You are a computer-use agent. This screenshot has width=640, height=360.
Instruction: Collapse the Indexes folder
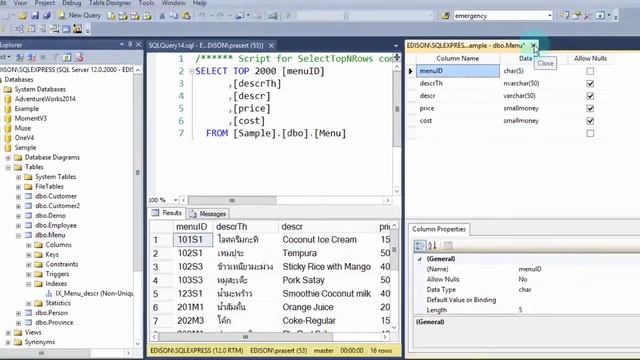click(29, 284)
